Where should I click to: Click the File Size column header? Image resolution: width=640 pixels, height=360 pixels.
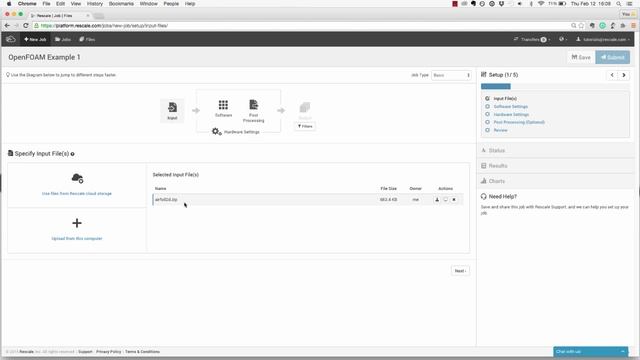tap(389, 189)
